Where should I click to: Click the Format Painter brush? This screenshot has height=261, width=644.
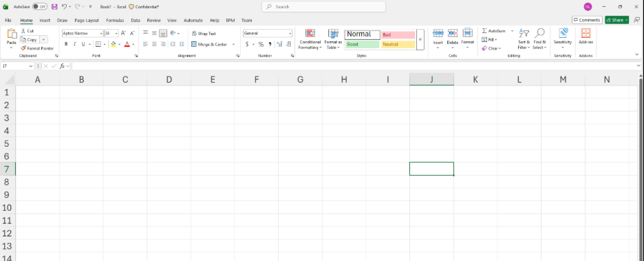click(x=23, y=48)
